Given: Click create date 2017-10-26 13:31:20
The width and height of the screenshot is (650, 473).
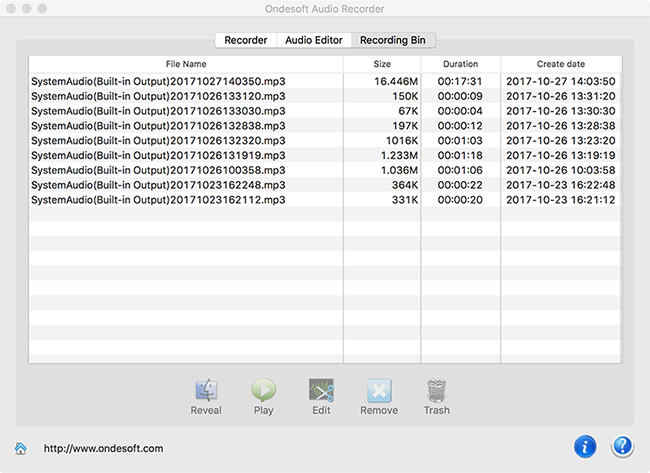Looking at the screenshot, I should (561, 96).
